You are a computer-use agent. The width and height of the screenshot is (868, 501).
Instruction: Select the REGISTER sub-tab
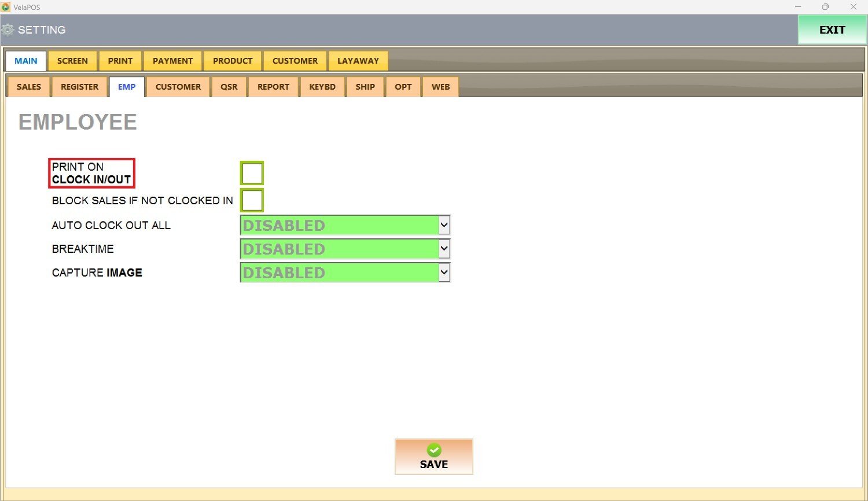[x=79, y=87]
